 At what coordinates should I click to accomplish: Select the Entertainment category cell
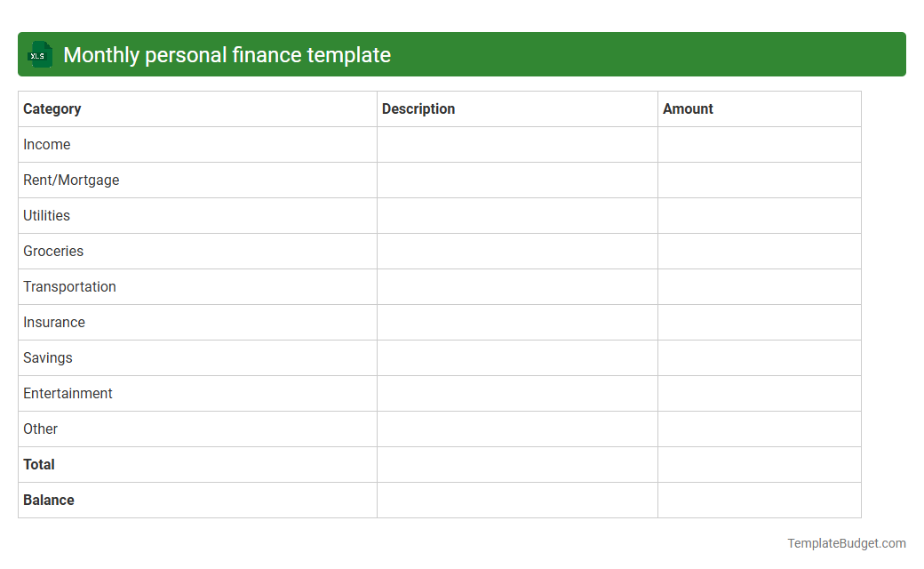[68, 393]
